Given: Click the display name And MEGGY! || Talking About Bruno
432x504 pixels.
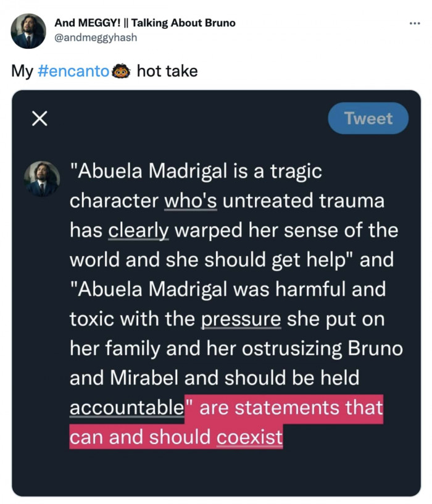Looking at the screenshot, I should click(x=145, y=23).
